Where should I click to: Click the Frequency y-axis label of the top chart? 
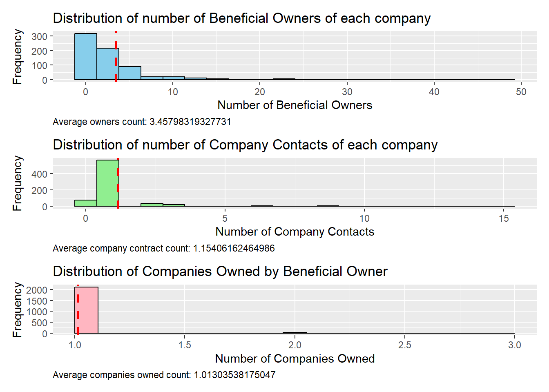(x=17, y=56)
